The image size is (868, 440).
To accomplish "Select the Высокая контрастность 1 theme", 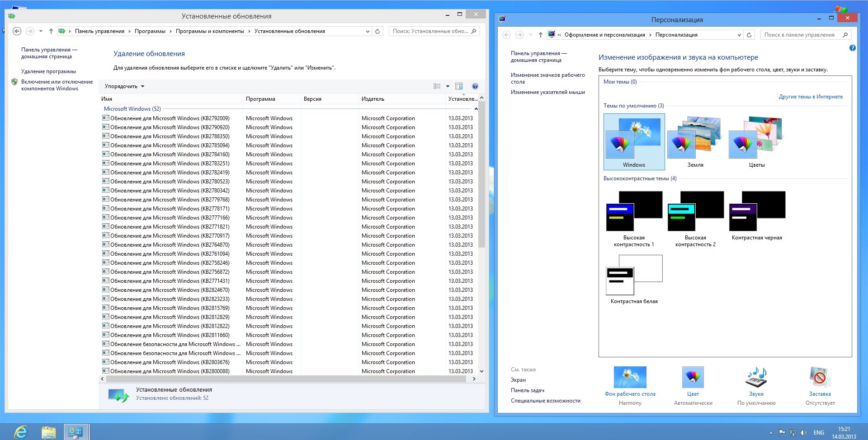I will point(634,219).
